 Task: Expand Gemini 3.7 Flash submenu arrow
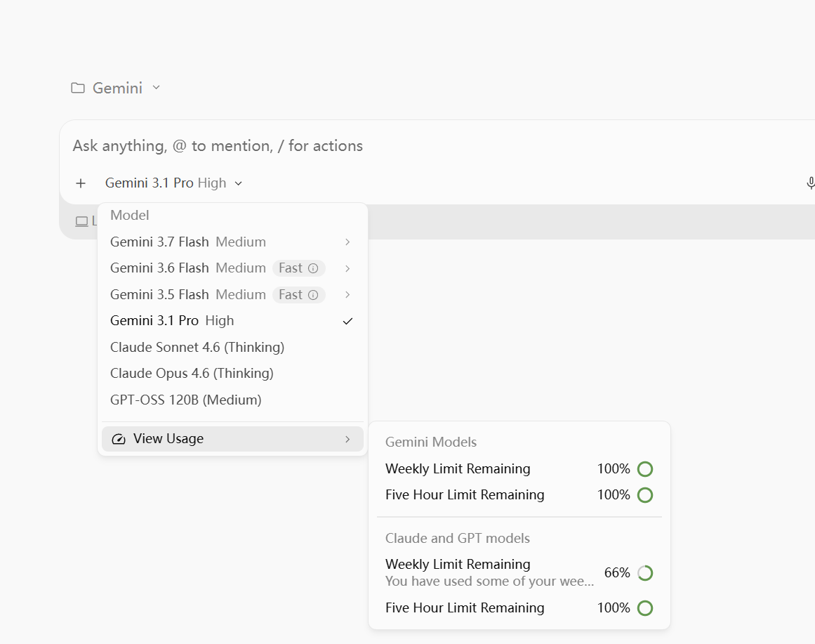click(347, 242)
